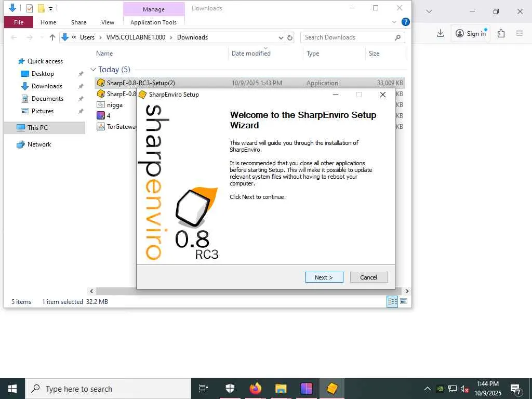Select Network in navigation pane
Image resolution: width=532 pixels, height=399 pixels.
[39, 144]
